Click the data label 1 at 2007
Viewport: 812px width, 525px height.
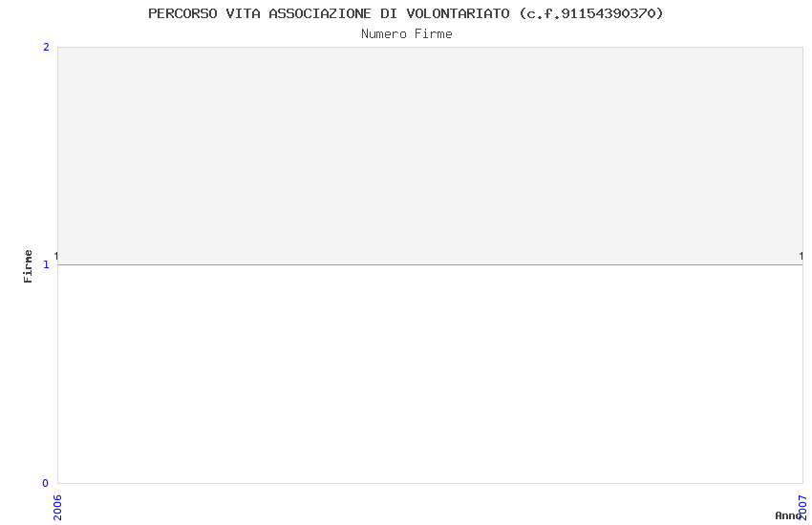[x=801, y=256]
